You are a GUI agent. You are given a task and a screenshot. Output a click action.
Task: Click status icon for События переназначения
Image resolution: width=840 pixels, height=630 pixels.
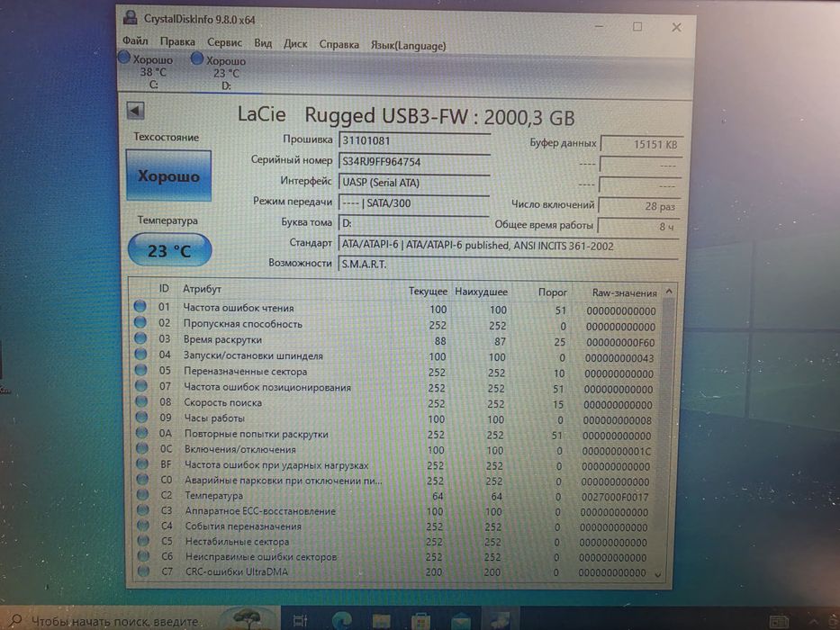(143, 526)
